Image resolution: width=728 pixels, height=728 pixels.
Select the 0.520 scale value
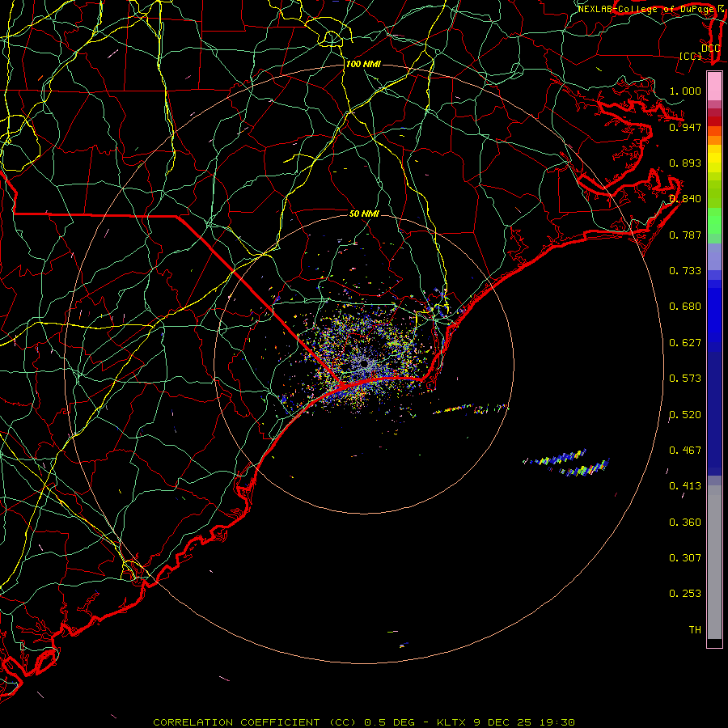pos(685,415)
